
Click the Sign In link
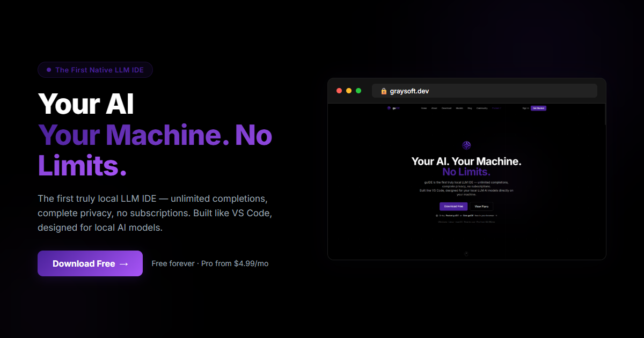click(x=525, y=108)
